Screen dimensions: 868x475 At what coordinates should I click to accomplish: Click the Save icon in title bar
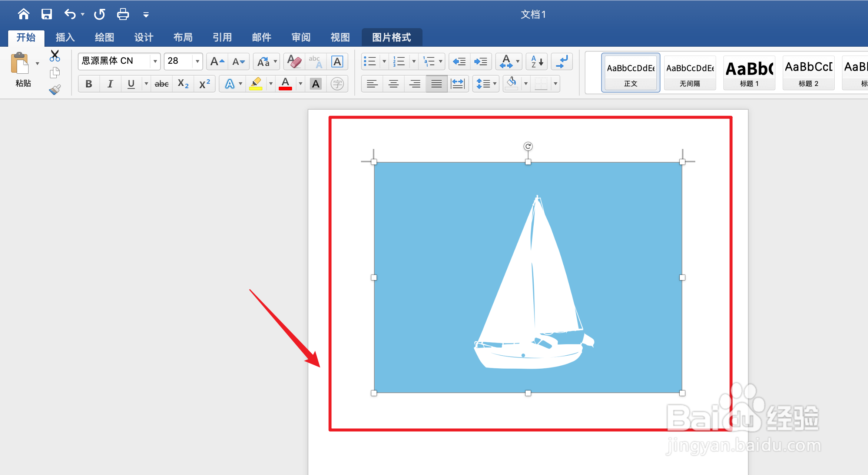(46, 14)
